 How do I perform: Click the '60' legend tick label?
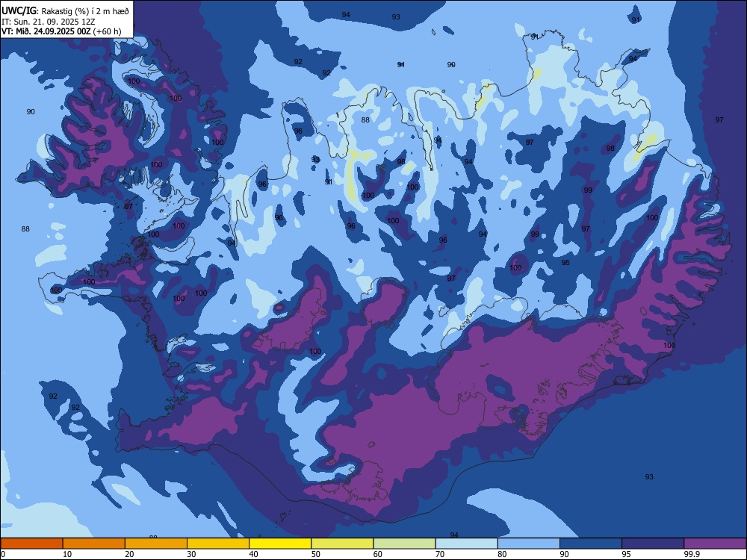377,554
